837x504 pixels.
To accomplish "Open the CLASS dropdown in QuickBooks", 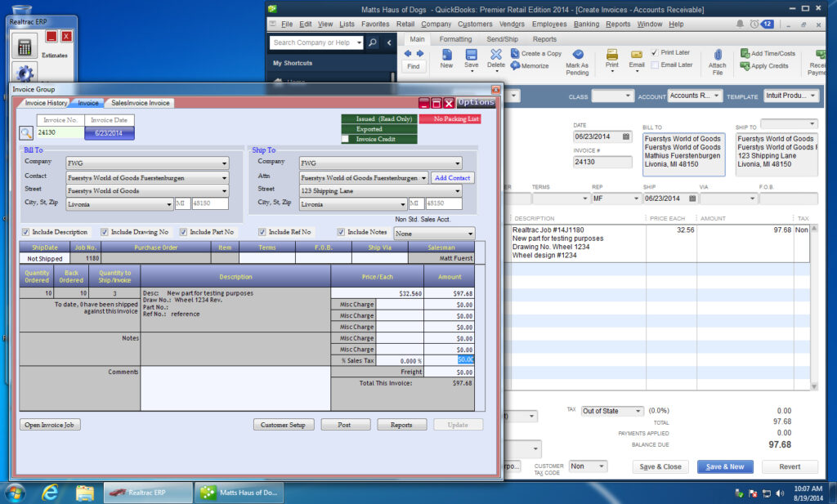I will tap(628, 96).
